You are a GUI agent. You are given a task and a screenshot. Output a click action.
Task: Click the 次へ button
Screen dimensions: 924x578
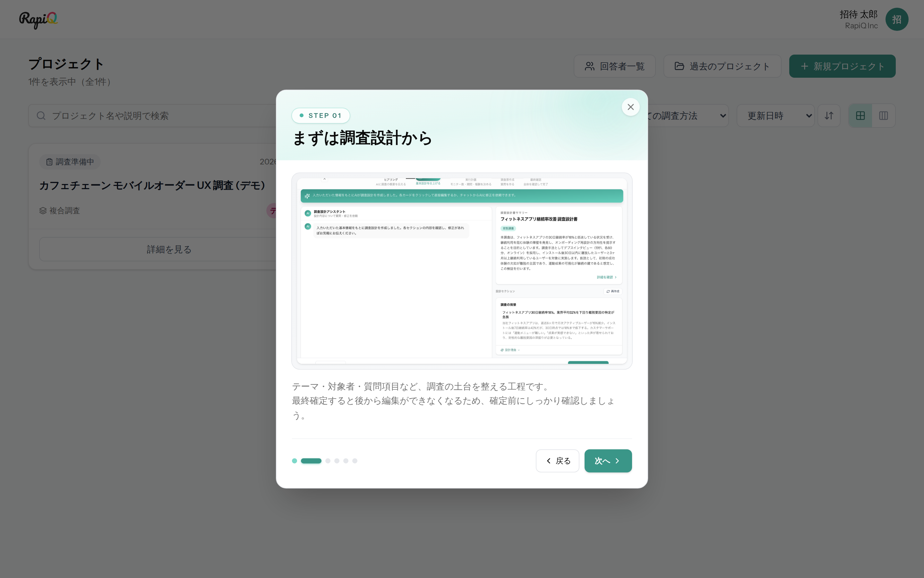pos(608,461)
